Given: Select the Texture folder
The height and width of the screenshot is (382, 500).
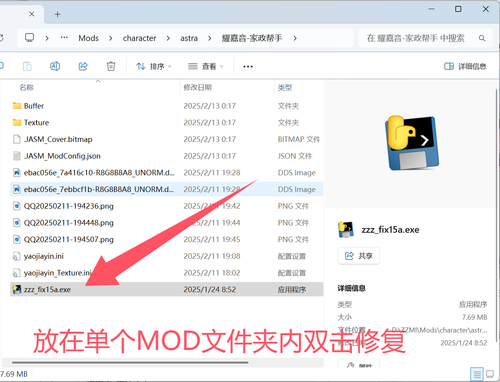Looking at the screenshot, I should tap(167, 122).
